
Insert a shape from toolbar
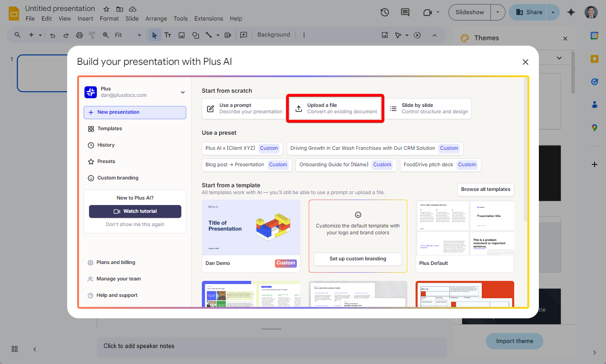pyautogui.click(x=195, y=35)
